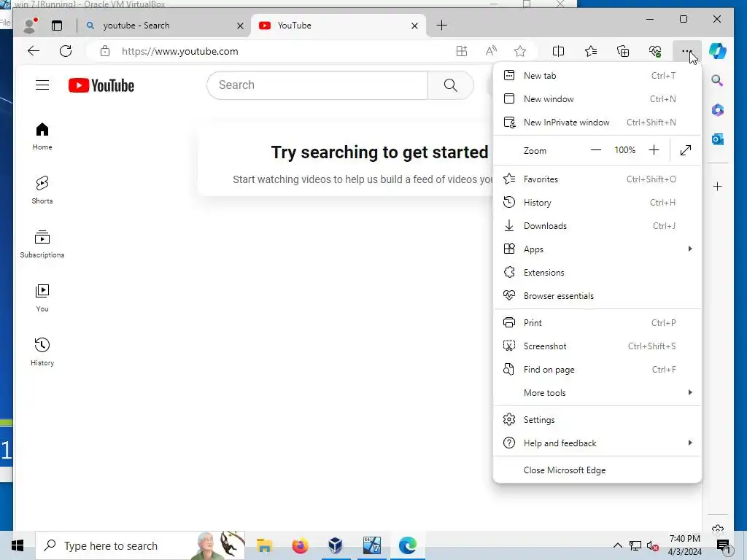Choose Close Microsoft Edge
Image resolution: width=747 pixels, height=560 pixels.
(x=597, y=470)
